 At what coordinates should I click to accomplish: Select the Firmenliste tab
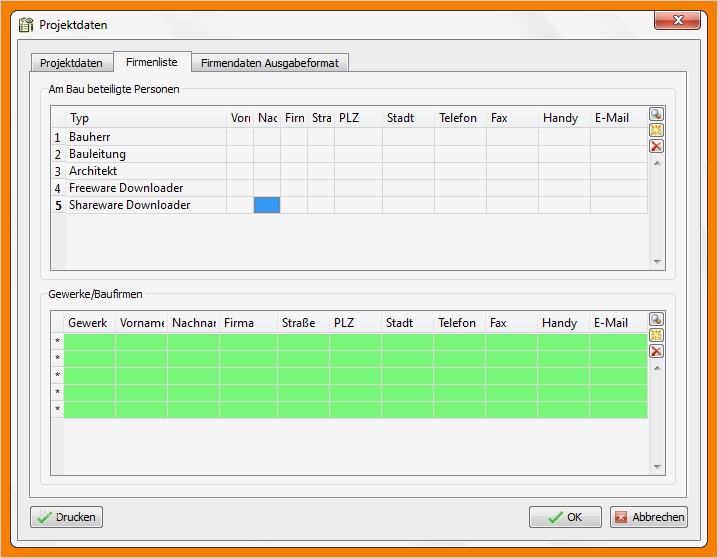152,62
